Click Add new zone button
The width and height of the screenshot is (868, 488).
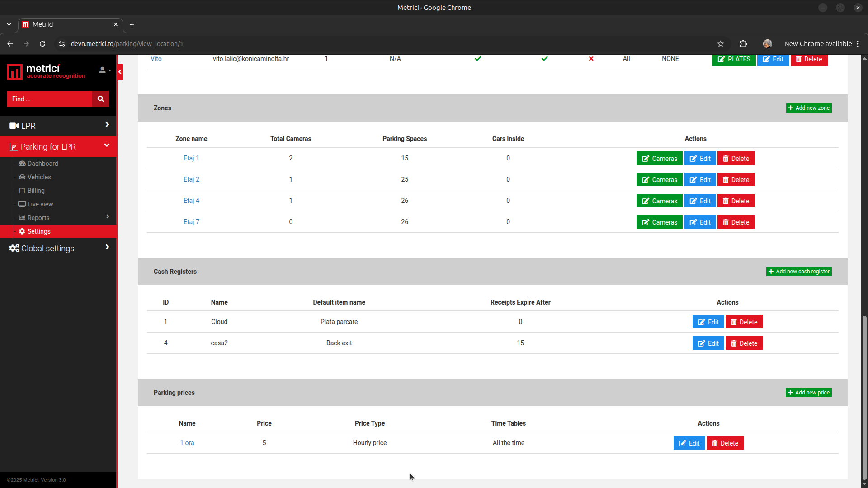(808, 108)
